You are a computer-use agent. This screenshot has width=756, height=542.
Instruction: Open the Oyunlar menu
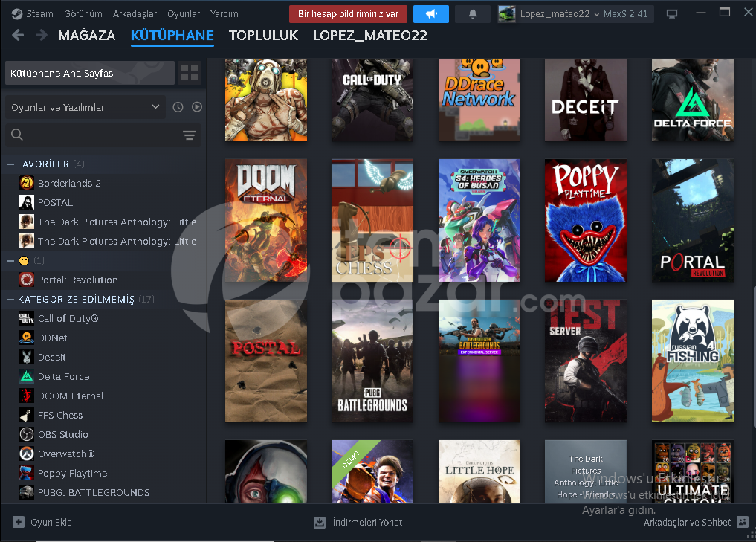click(x=183, y=14)
